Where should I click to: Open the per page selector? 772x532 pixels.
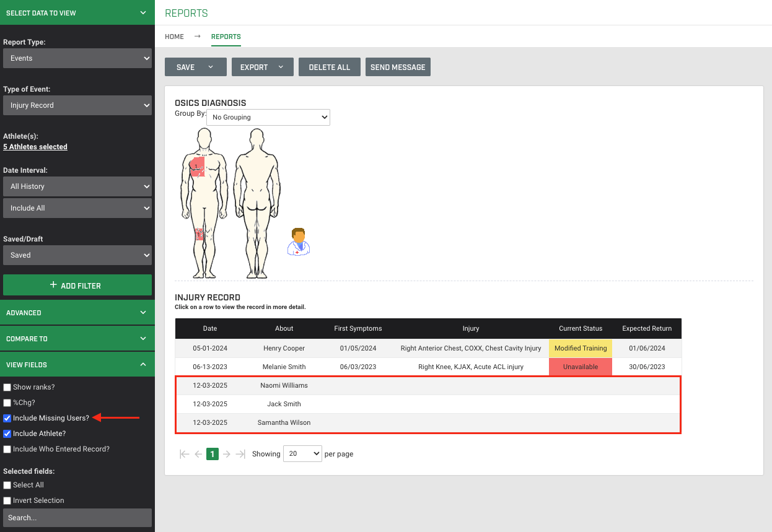tap(302, 454)
